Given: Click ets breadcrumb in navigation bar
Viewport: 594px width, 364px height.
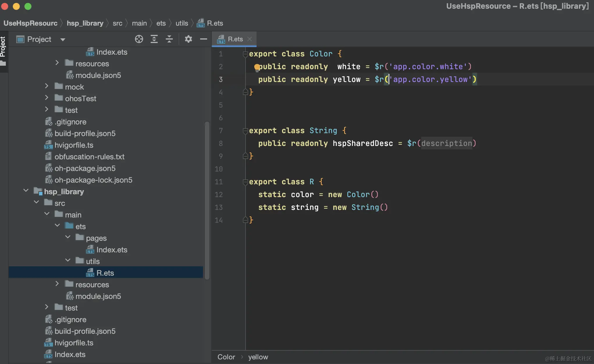Looking at the screenshot, I should tap(161, 23).
